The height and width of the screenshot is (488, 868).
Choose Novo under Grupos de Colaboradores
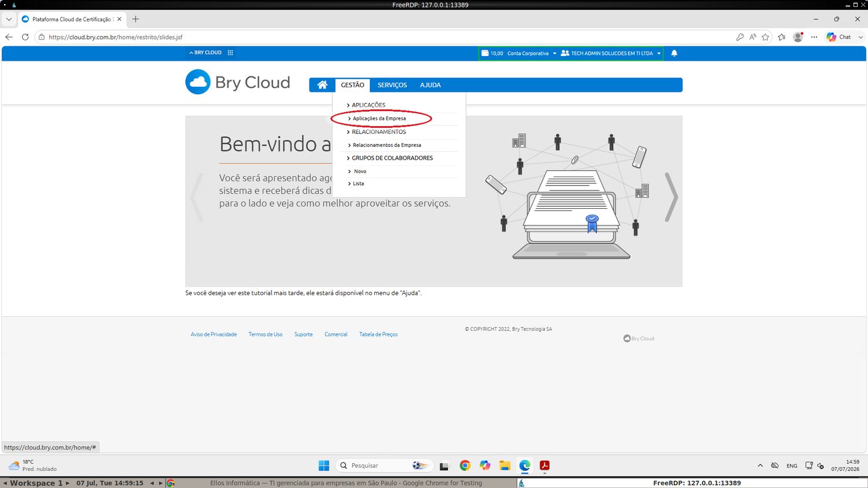(360, 171)
